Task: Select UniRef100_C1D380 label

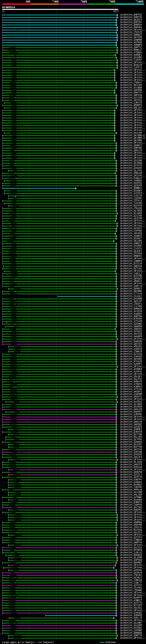Action: click(x=131, y=198)
